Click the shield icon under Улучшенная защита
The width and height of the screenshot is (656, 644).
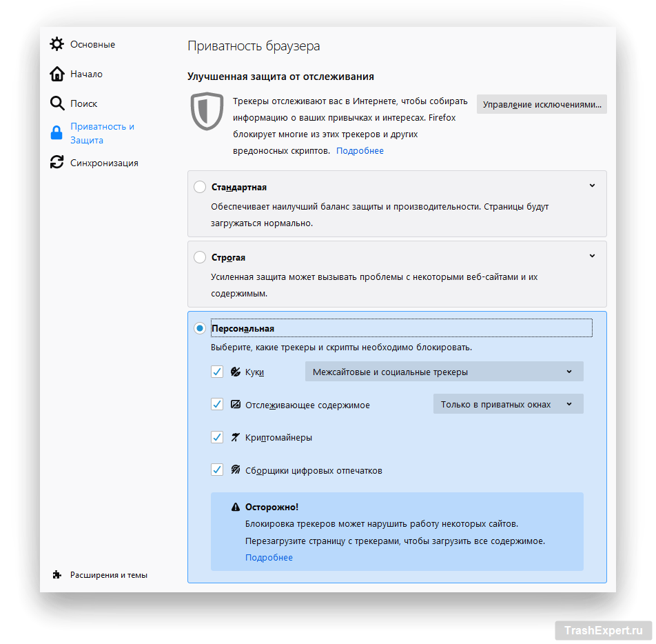coord(206,111)
